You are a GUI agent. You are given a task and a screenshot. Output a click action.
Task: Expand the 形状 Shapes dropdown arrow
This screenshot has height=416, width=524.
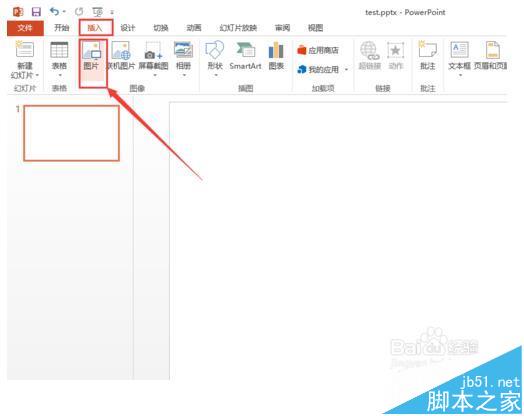216,75
